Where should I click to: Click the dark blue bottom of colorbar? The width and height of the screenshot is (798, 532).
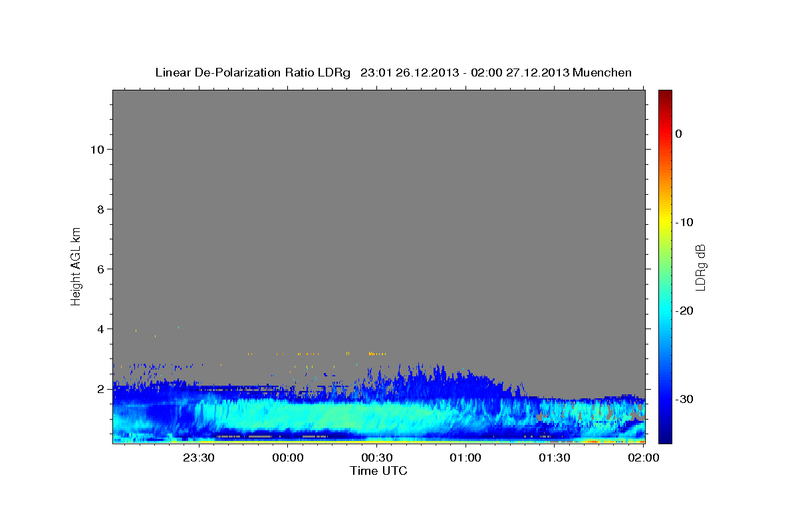(665, 436)
